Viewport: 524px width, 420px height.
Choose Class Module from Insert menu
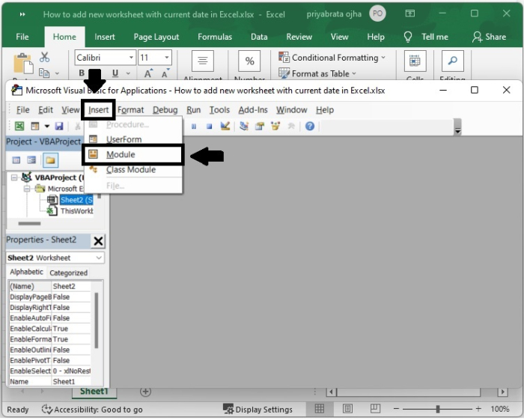pos(133,170)
